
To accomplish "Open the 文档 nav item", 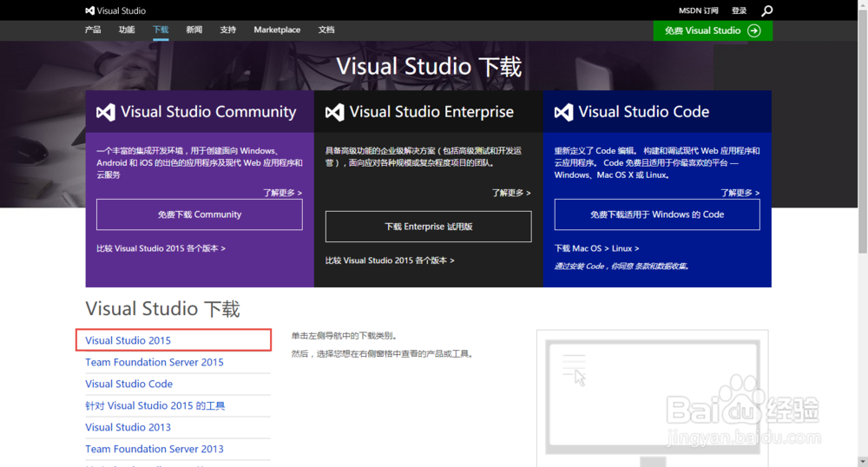I will click(326, 30).
